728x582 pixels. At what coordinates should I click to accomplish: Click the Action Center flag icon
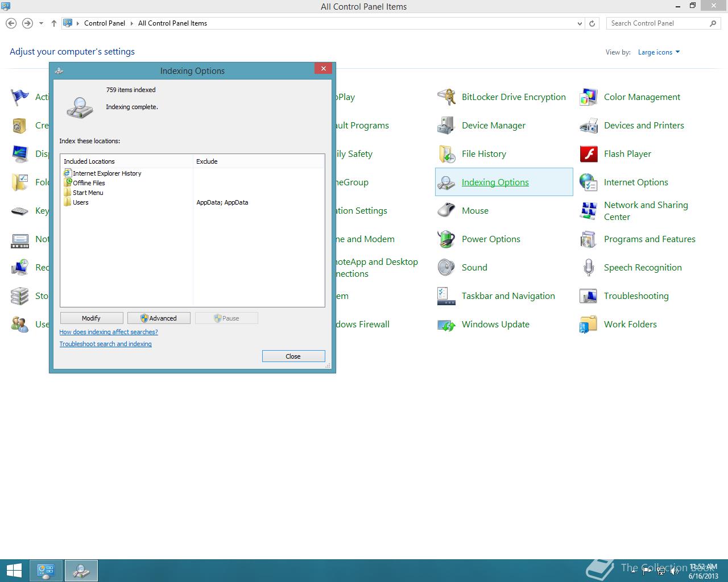(20, 97)
